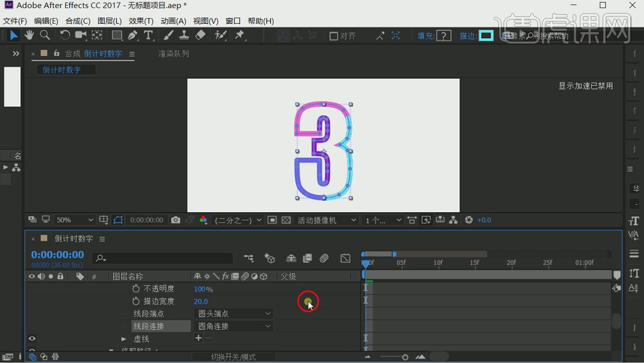Click the 切换开关/模式 button
Screen dimensions: 644x363
point(234,356)
